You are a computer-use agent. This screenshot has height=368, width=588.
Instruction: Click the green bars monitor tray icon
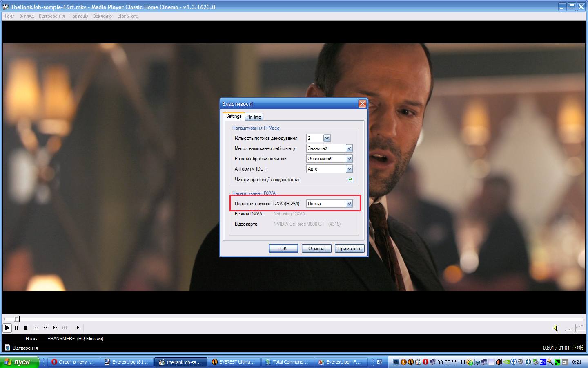coord(557,362)
